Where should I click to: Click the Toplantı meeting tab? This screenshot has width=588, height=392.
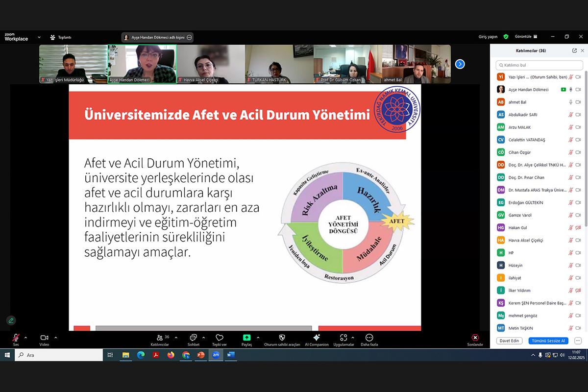(61, 37)
